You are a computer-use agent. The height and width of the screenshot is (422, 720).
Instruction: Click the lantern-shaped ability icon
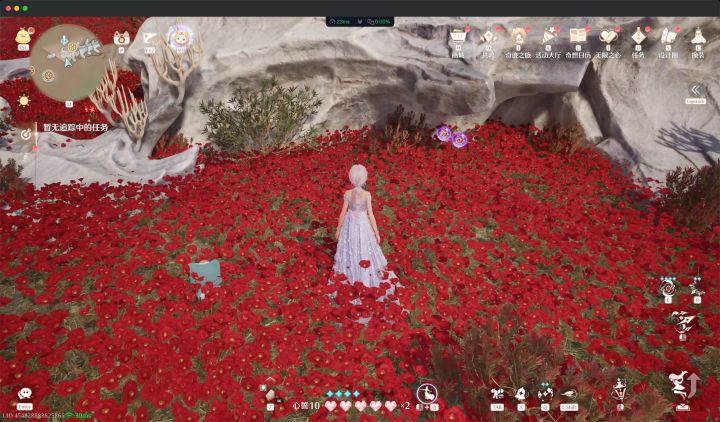click(x=620, y=390)
